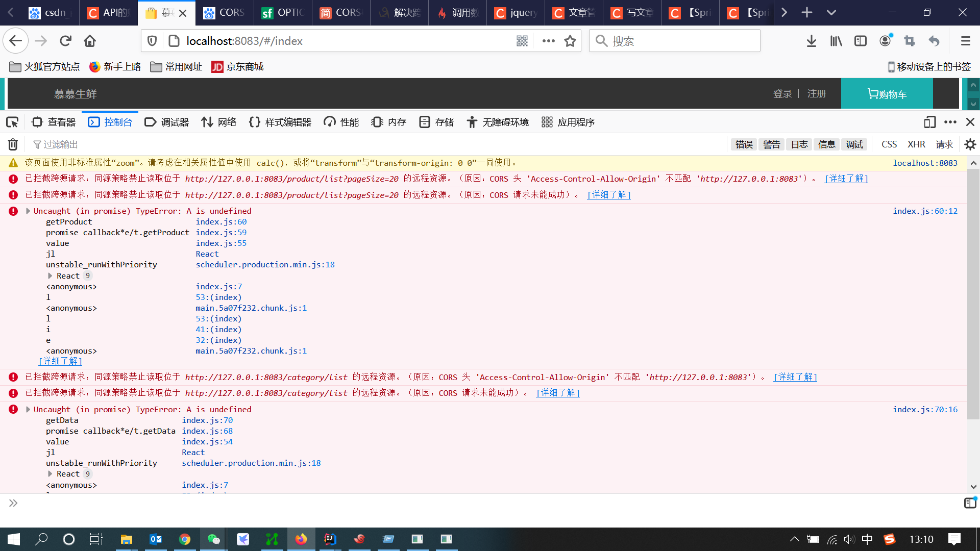Expand the first Uncaught TypeError stack trace
The height and width of the screenshot is (551, 980).
(x=28, y=211)
